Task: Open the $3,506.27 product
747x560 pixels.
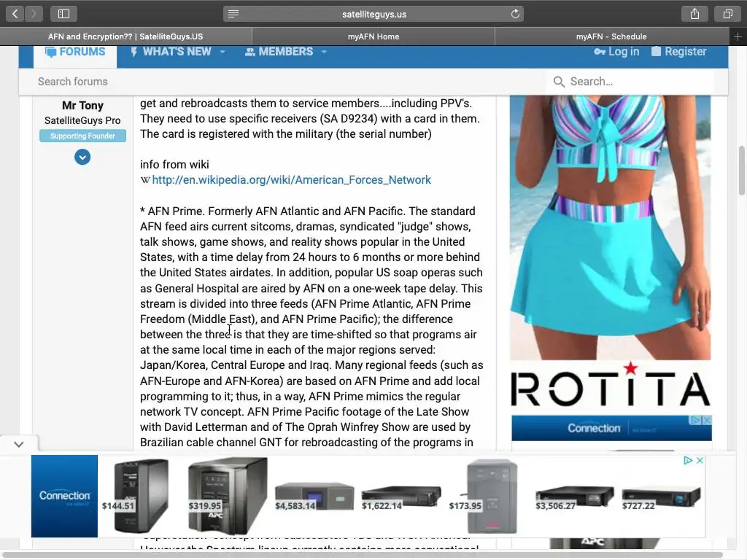Action: click(x=574, y=498)
